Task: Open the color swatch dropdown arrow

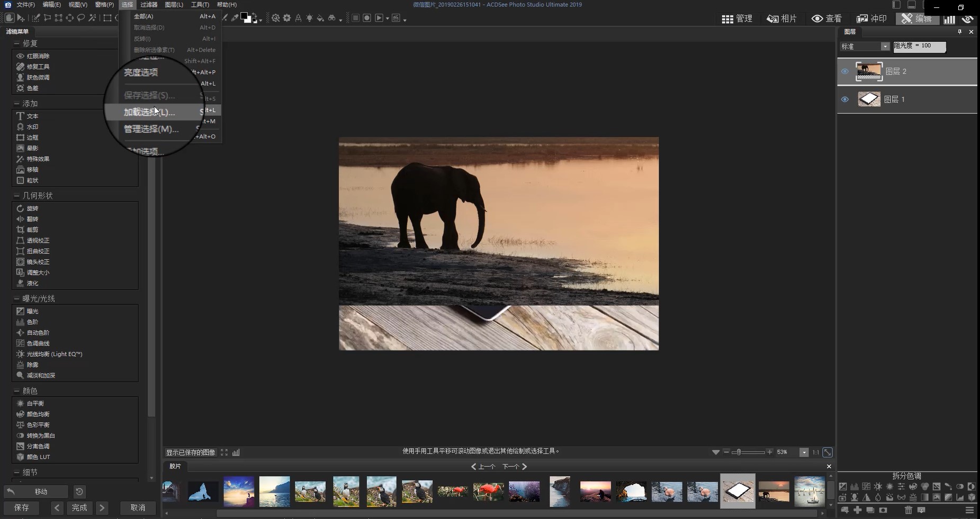Action: click(260, 20)
